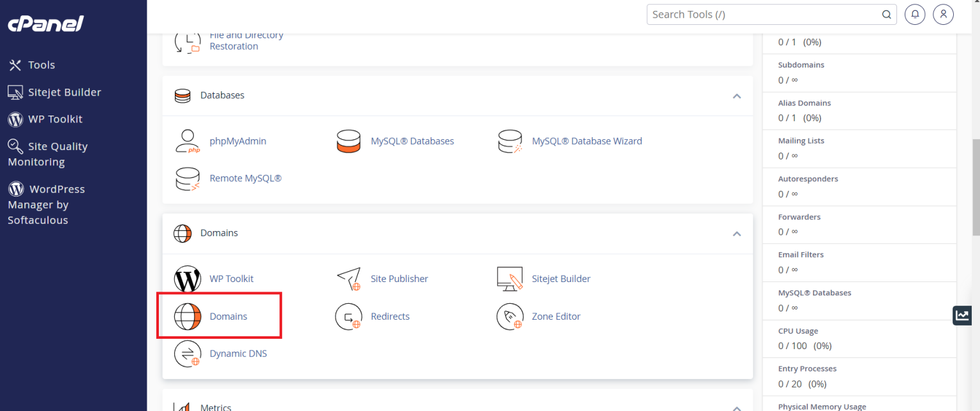
Task: Select the Remote MySQL icon
Action: click(188, 179)
